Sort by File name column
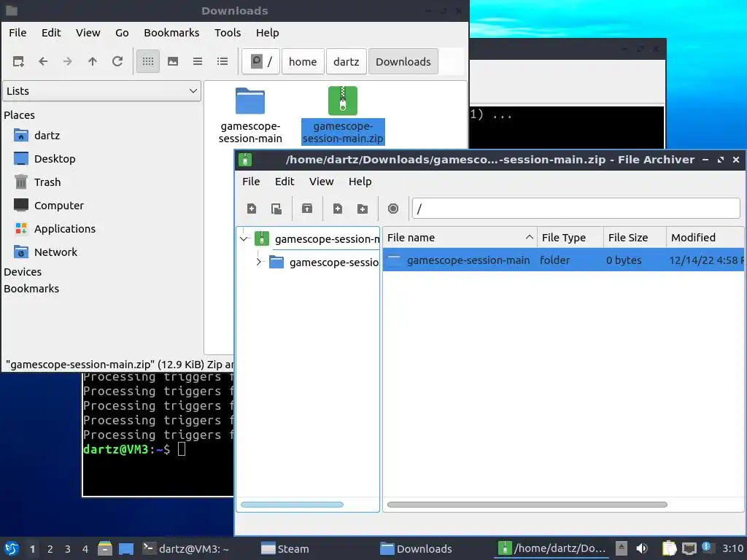Viewport: 747px width, 560px height. pyautogui.click(x=460, y=238)
